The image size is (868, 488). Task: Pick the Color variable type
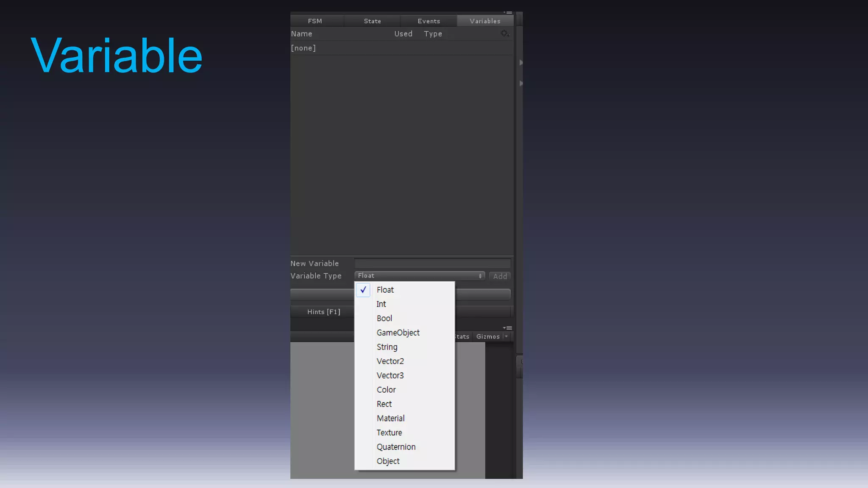coord(386,390)
